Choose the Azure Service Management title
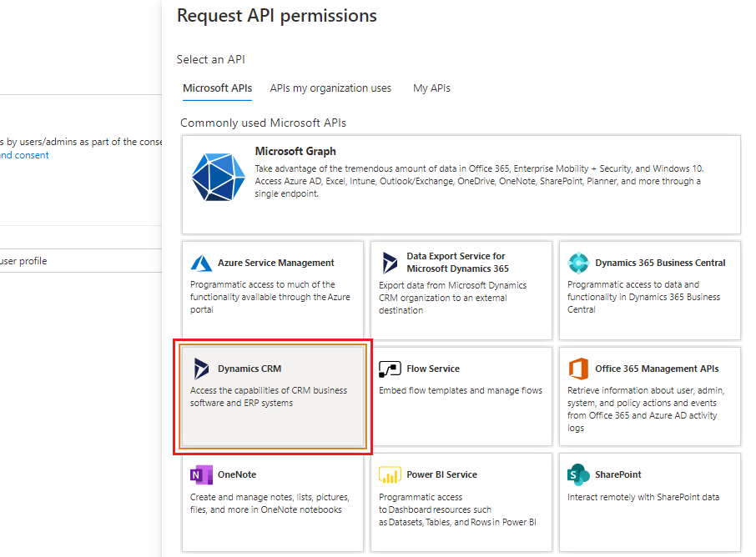Screen dimensions: 756x557 (x=276, y=263)
